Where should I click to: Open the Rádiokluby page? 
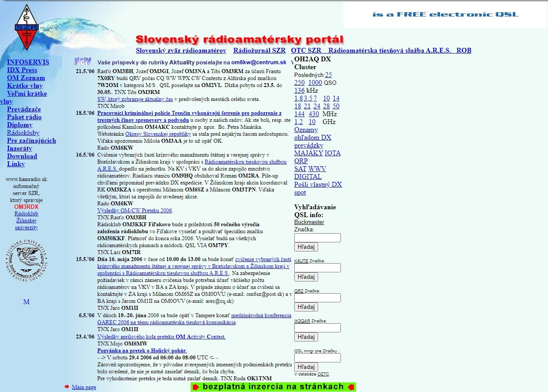click(x=23, y=133)
